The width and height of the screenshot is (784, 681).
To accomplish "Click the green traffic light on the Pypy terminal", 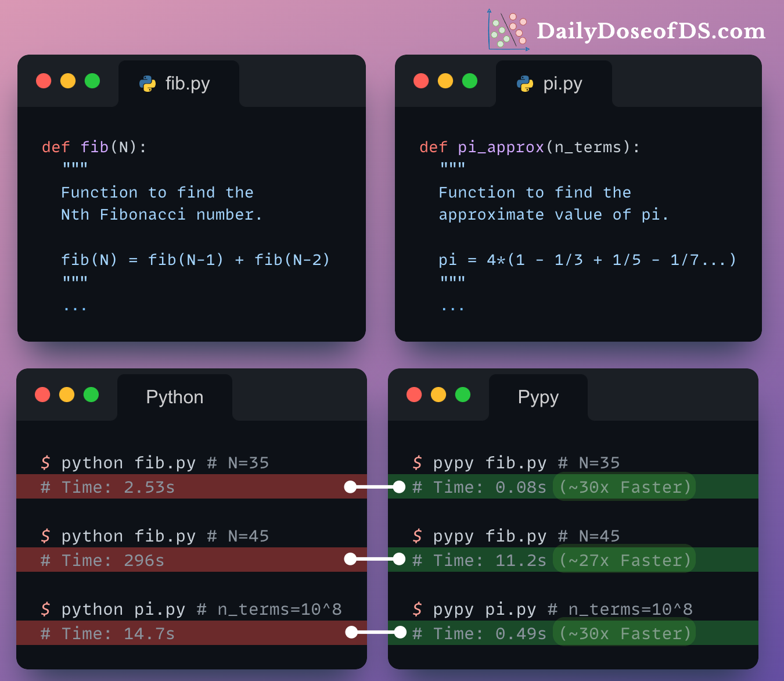I will point(463,393).
